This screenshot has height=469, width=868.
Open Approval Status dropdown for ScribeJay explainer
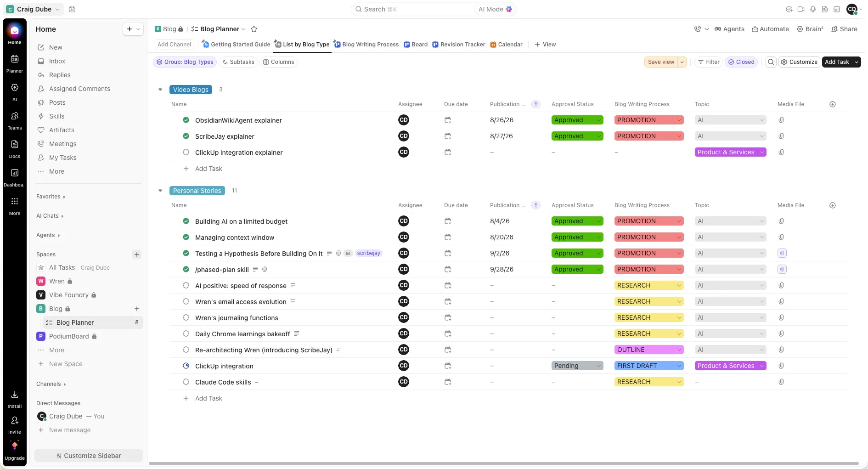click(x=577, y=136)
